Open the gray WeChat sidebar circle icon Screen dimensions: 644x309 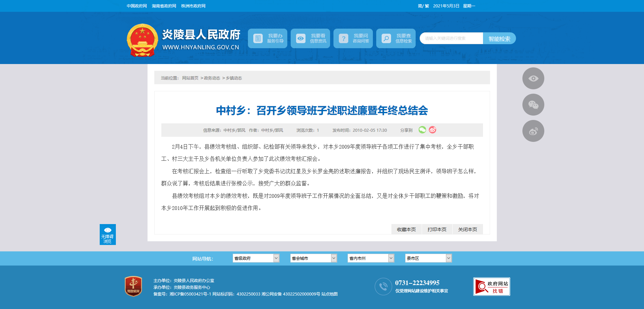[533, 105]
